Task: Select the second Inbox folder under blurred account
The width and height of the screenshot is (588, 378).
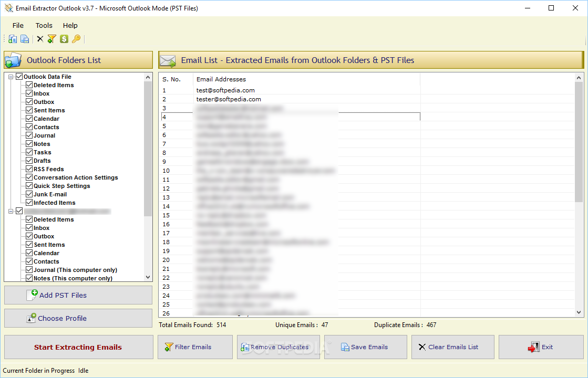Action: 42,228
